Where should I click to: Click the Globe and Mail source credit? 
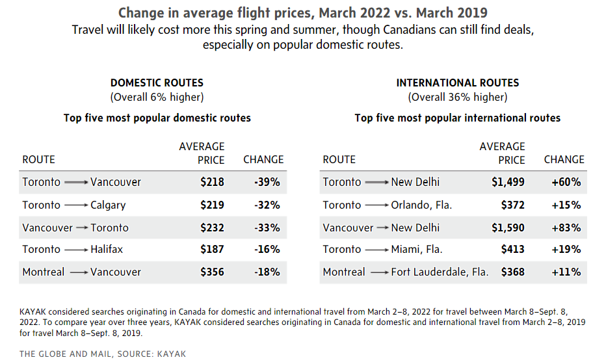tap(103, 354)
